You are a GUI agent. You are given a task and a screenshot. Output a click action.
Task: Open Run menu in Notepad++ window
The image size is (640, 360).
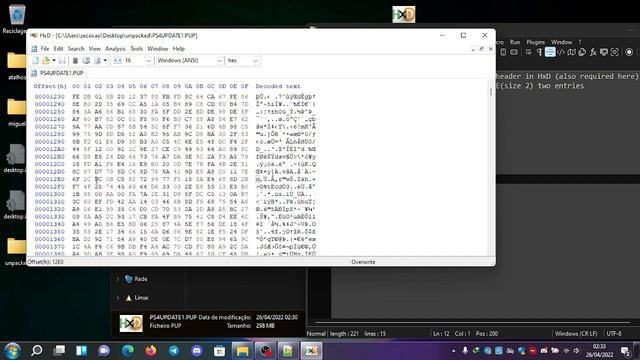pyautogui.click(x=515, y=42)
